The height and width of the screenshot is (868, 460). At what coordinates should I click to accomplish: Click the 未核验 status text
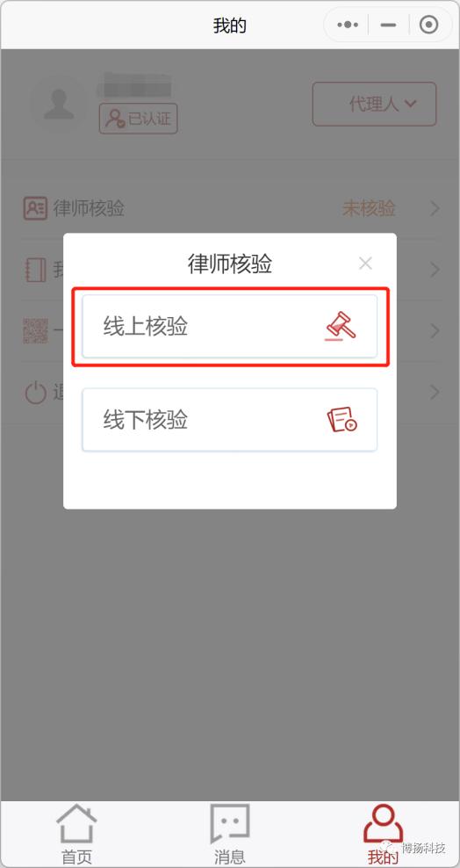click(x=370, y=209)
